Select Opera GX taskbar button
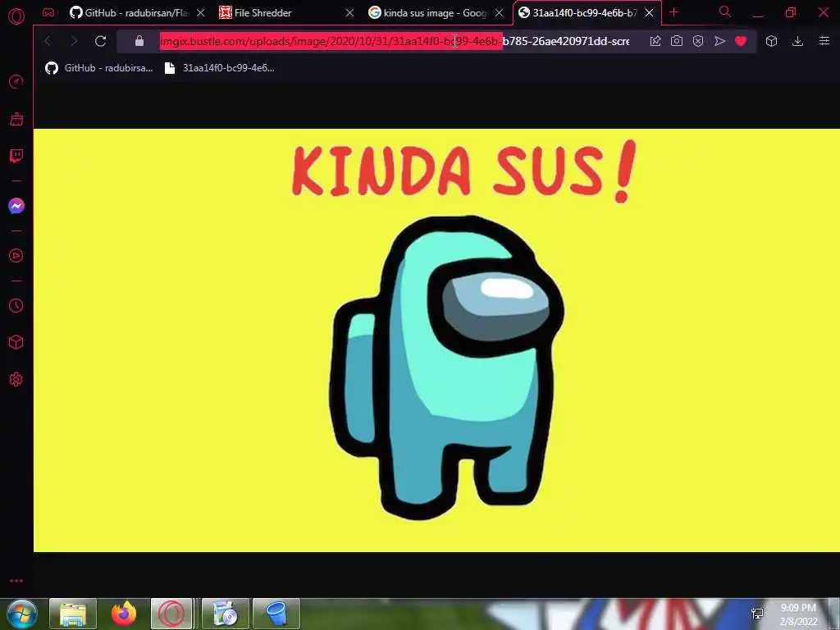The image size is (840, 630). [171, 614]
